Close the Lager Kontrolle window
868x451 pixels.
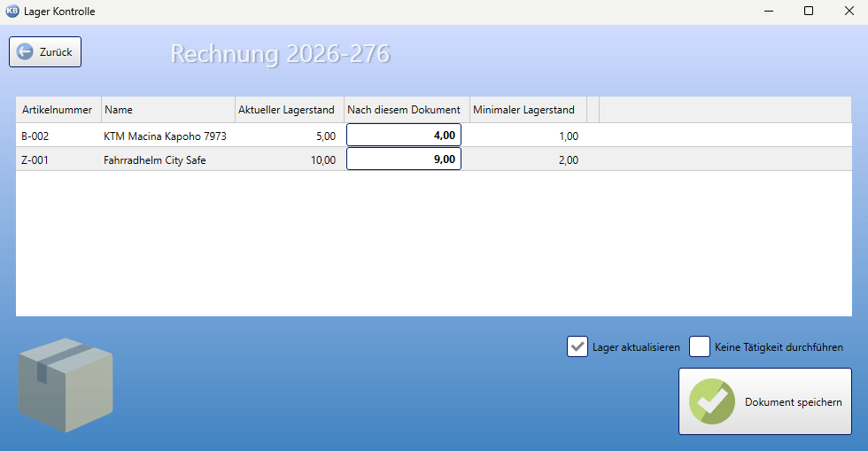(x=849, y=12)
